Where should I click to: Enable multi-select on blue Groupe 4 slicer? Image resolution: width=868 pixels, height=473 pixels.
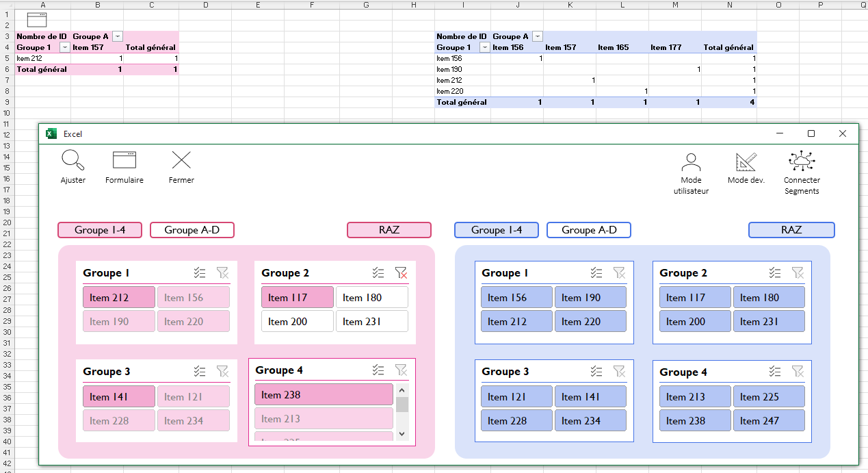pos(774,372)
